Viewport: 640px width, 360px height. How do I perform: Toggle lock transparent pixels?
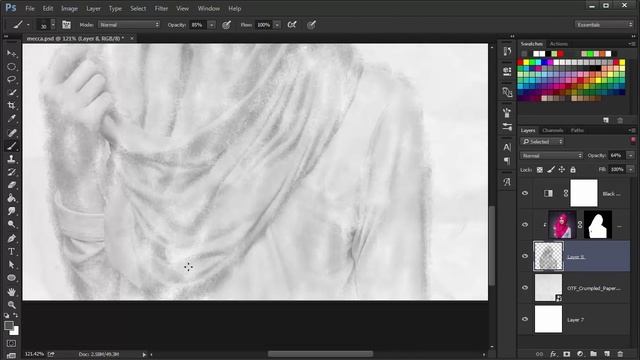tap(540, 169)
